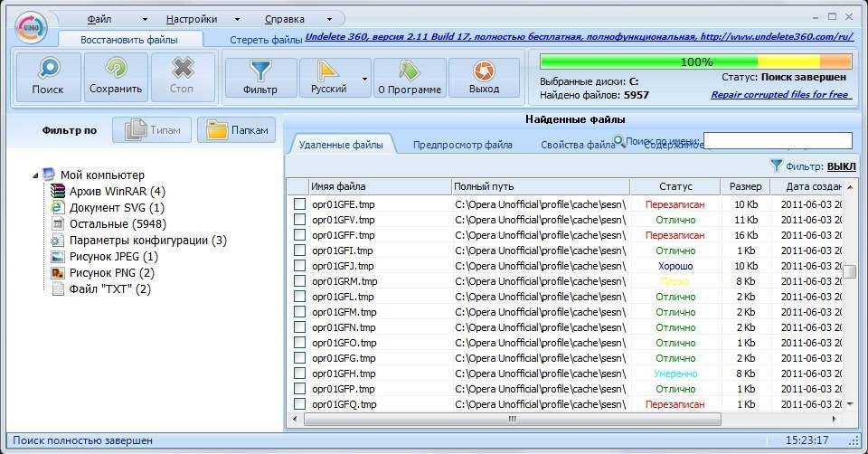Tick the checkbox for opr01GRM.tmp
This screenshot has width=868, height=454.
click(299, 281)
